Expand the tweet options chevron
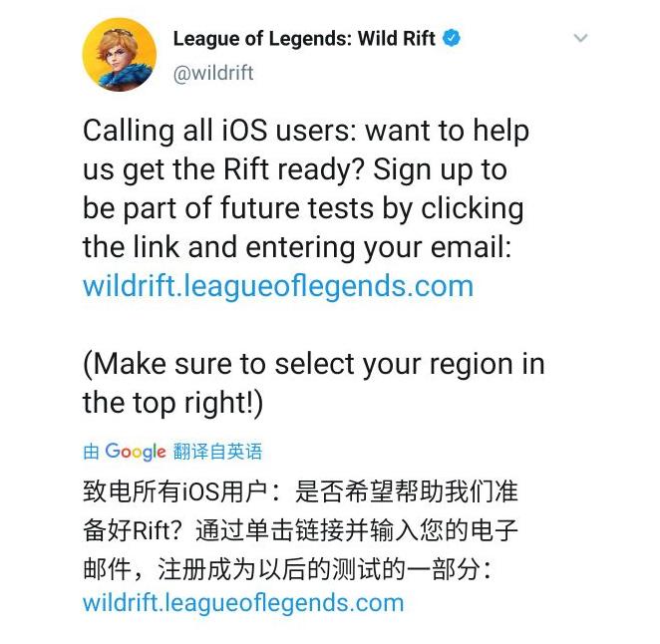Viewport: 660px width, 644px height. tap(581, 38)
